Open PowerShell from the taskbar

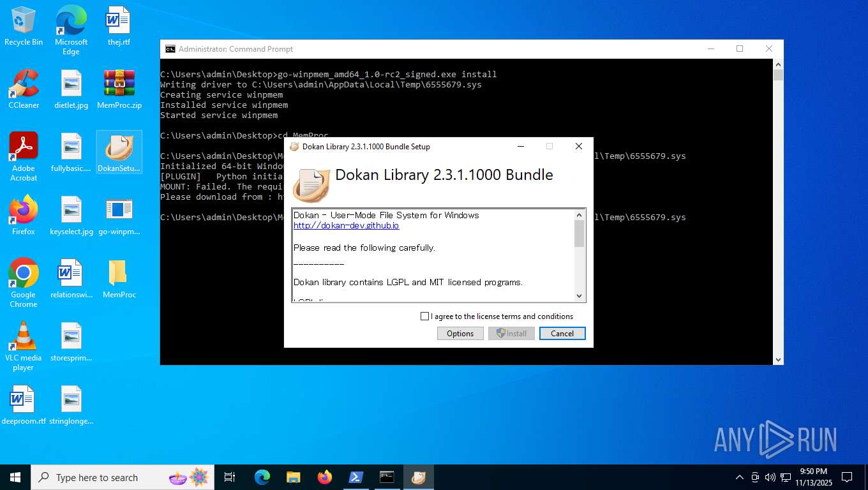click(355, 477)
